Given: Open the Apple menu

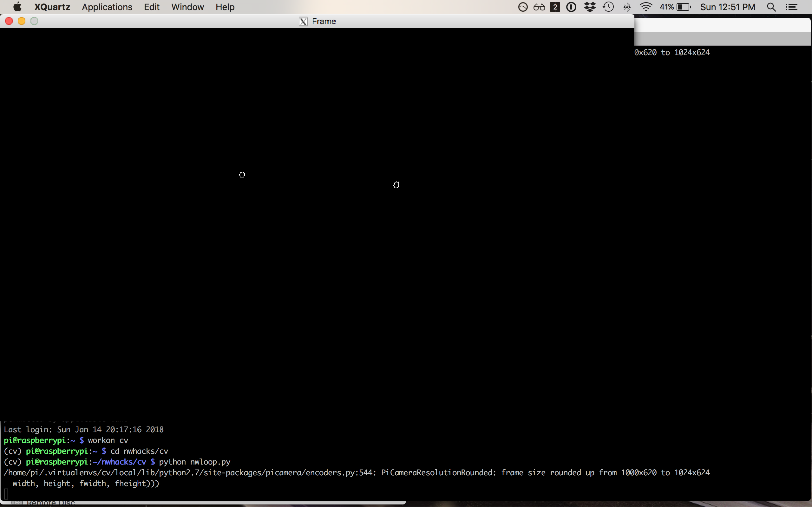Looking at the screenshot, I should click(17, 7).
